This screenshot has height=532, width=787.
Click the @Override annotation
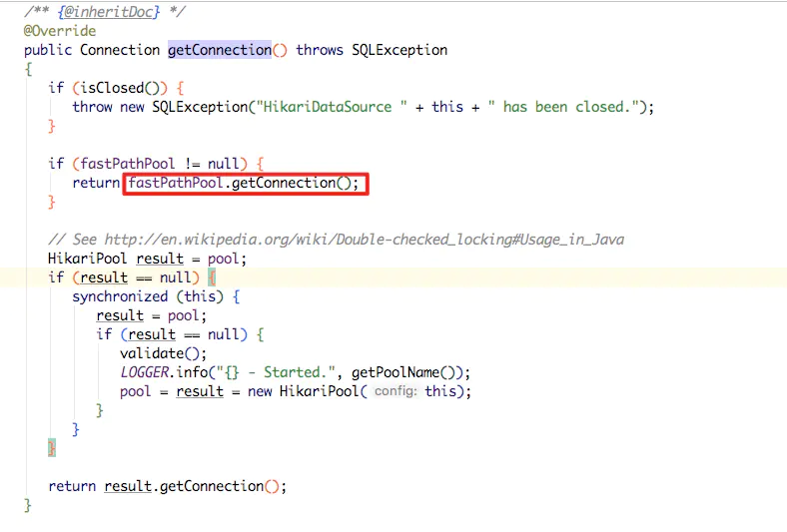coord(60,31)
